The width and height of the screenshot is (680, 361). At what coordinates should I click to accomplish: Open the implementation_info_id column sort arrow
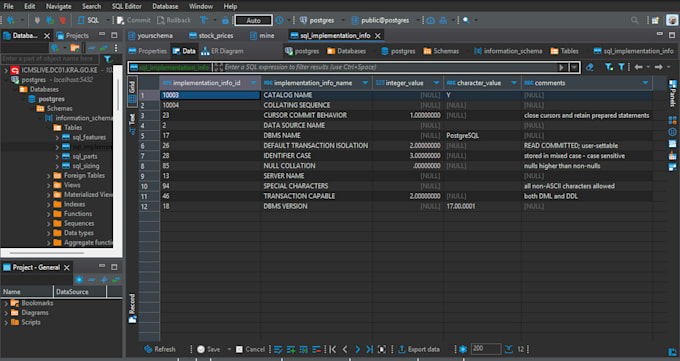[x=254, y=83]
